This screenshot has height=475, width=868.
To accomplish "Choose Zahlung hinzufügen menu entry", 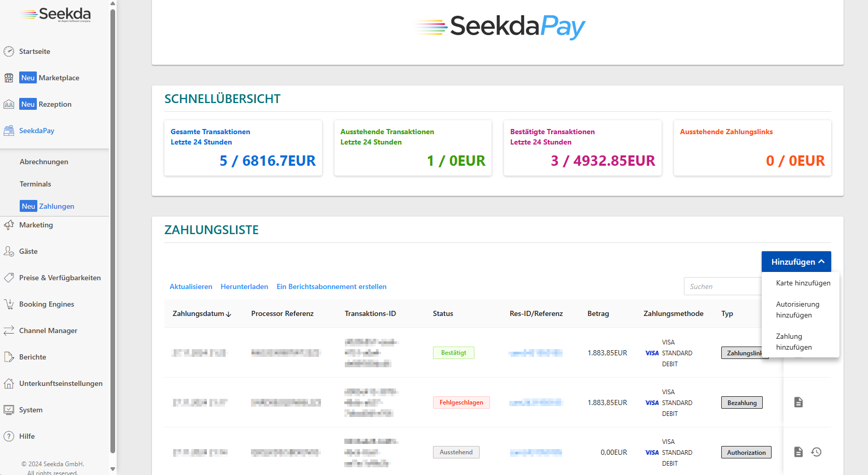I will (x=794, y=341).
